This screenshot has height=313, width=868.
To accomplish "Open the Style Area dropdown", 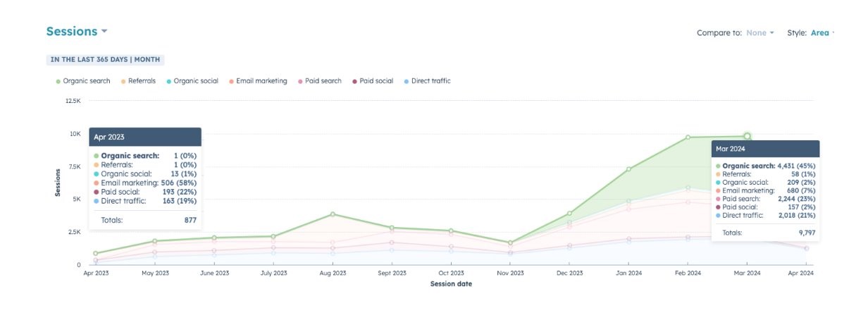I will coord(821,33).
